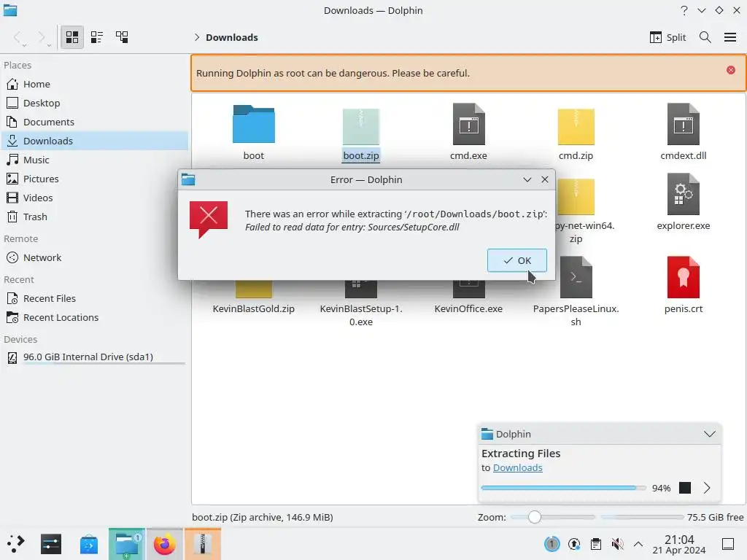
Task: Select KevinBlastGold.zip file name
Action: [253, 308]
